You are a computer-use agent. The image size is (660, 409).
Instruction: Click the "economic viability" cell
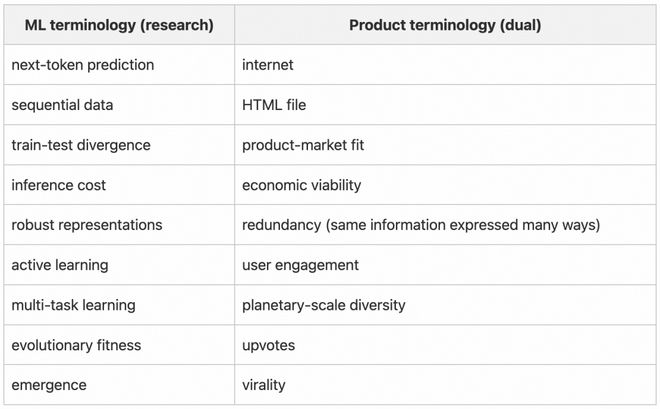click(301, 185)
